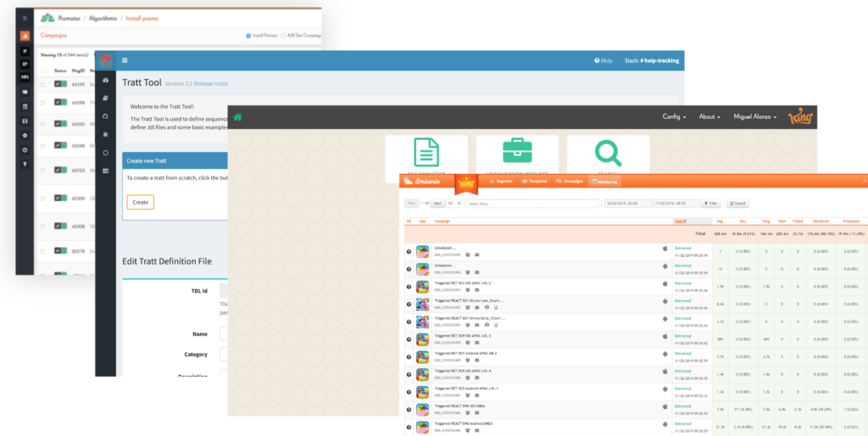Click the Next pagination button in Emisario
This screenshot has height=436, width=868.
(x=437, y=204)
